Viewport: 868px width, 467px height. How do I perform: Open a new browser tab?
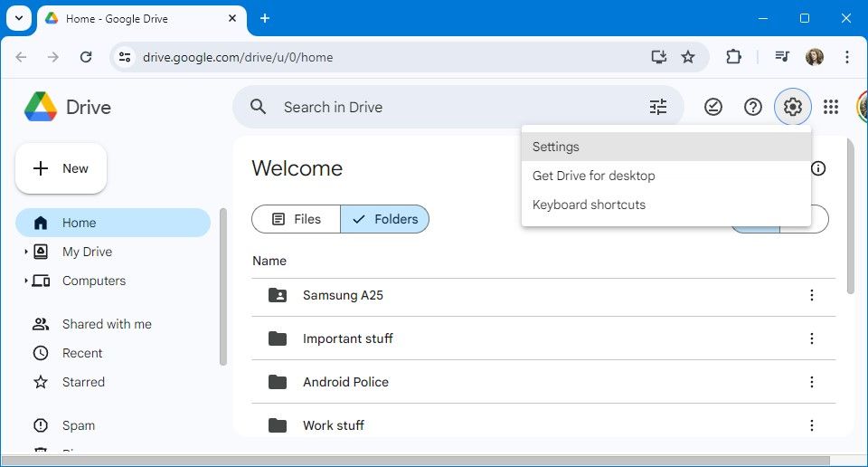265,18
